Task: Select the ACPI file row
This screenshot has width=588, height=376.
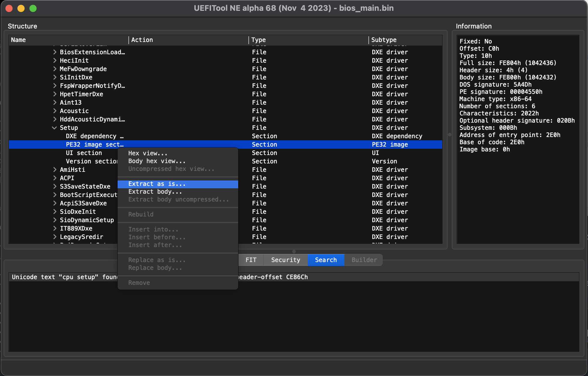Action: [x=226, y=178]
